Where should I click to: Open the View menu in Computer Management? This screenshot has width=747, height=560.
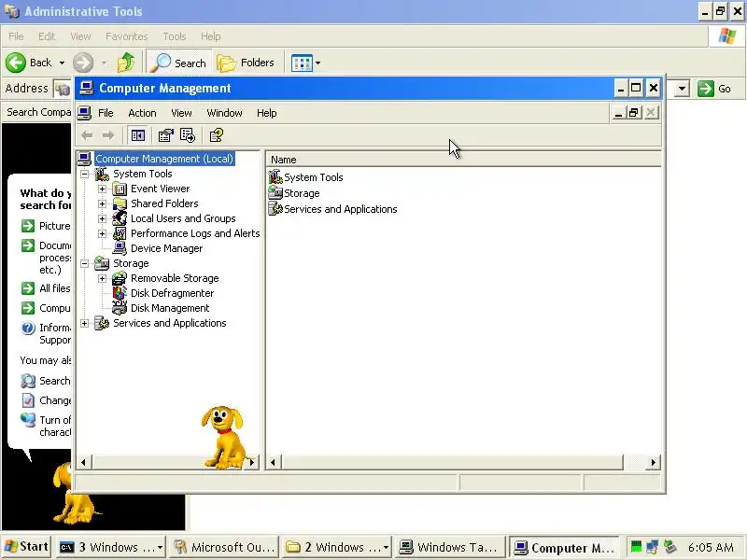click(x=181, y=113)
